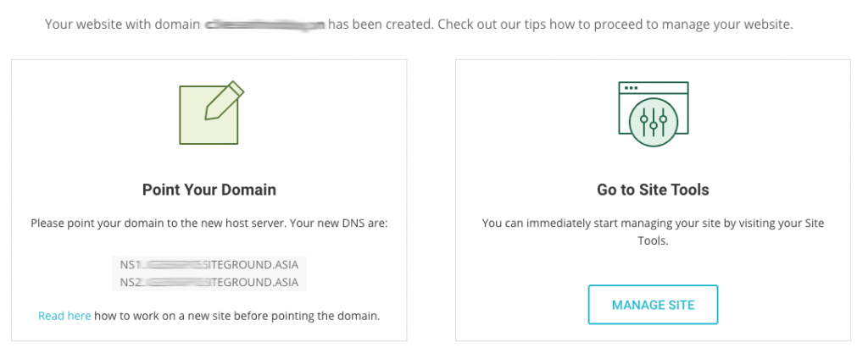The height and width of the screenshot is (359, 868).
Task: Click the Point Your Domain heading
Action: click(209, 190)
